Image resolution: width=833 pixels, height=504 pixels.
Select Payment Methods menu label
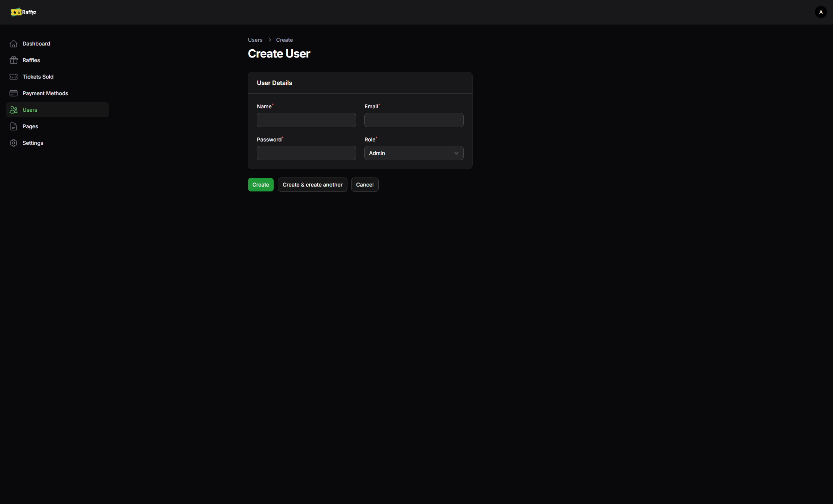click(x=45, y=93)
